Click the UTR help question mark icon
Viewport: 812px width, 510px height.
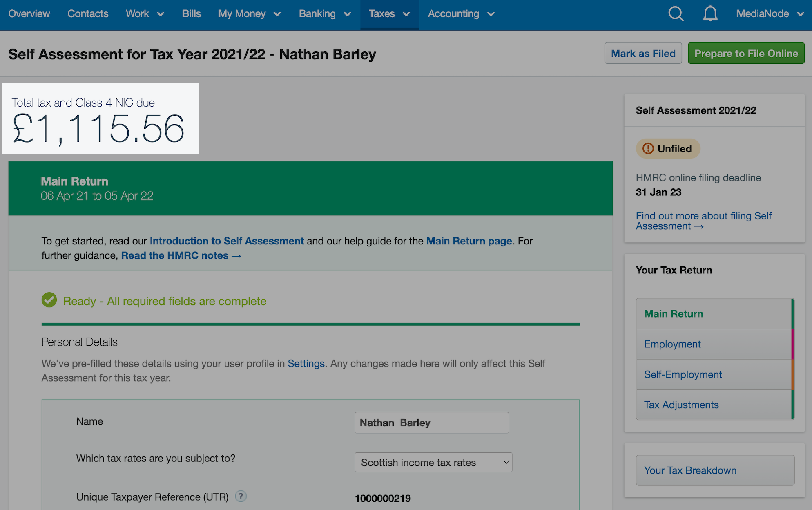[x=241, y=496]
